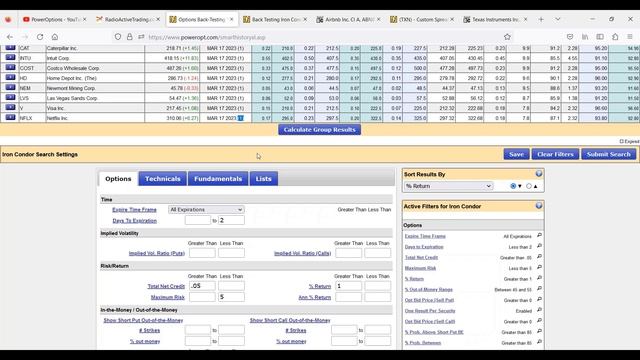Open the HD row action icon
640x360 pixels.
[10, 78]
